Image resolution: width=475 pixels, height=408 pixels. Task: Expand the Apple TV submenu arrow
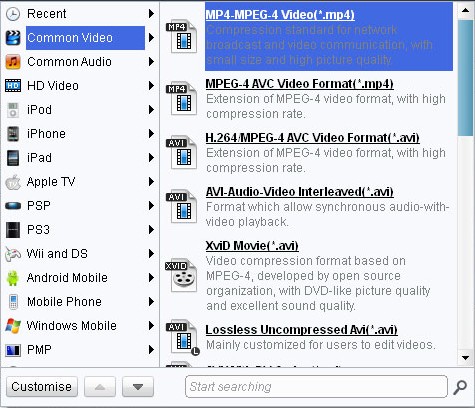151,182
